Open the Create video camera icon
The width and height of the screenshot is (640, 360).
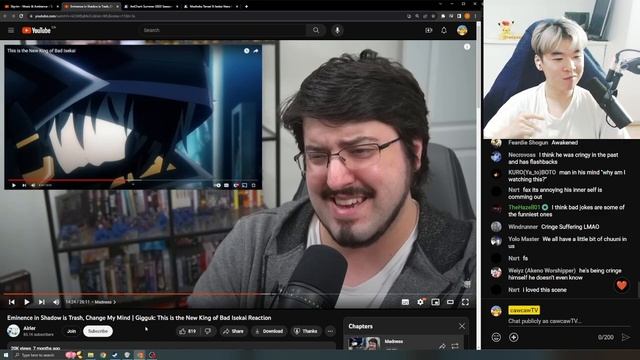pos(429,30)
